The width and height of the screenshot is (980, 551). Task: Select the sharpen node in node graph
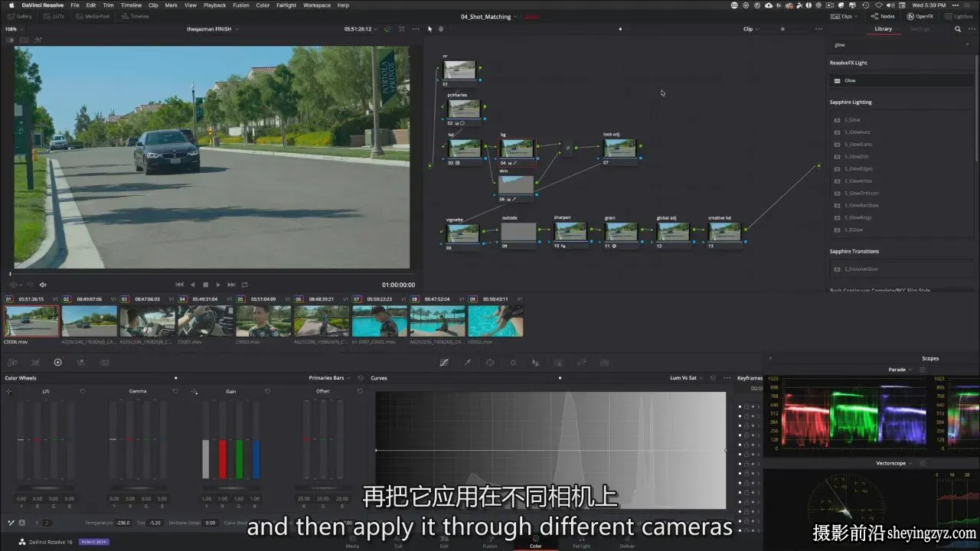570,233
